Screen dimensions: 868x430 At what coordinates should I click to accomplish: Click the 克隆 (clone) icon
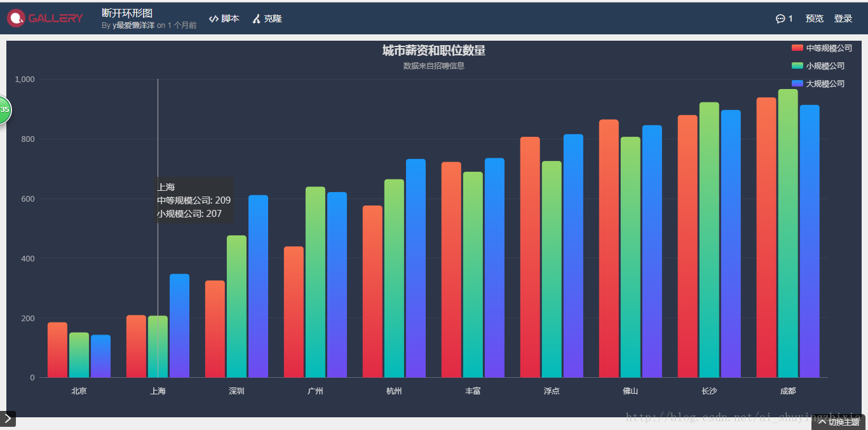click(x=255, y=18)
